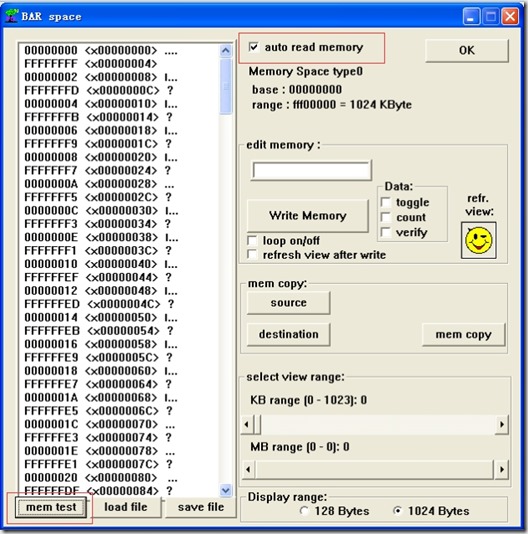Screen dimensions: 528x534
Task: Check the loop on/off option
Action: click(x=252, y=240)
